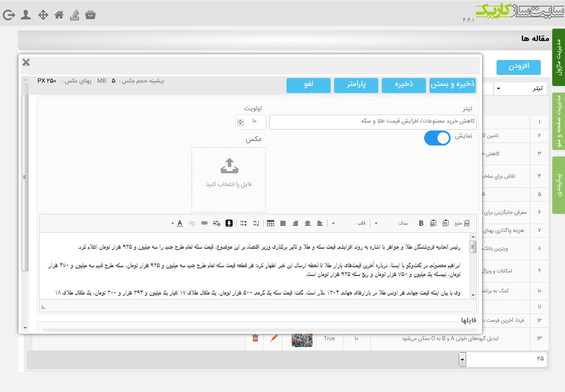Image resolution: width=565 pixels, height=392 pixels.
Task: Open text color dropdown arrow
Action: [172, 223]
